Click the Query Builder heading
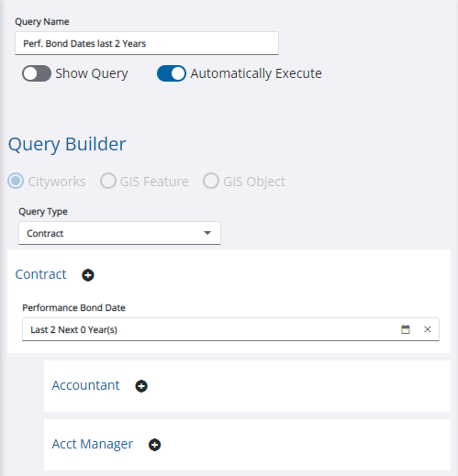The image size is (458, 476). click(67, 144)
